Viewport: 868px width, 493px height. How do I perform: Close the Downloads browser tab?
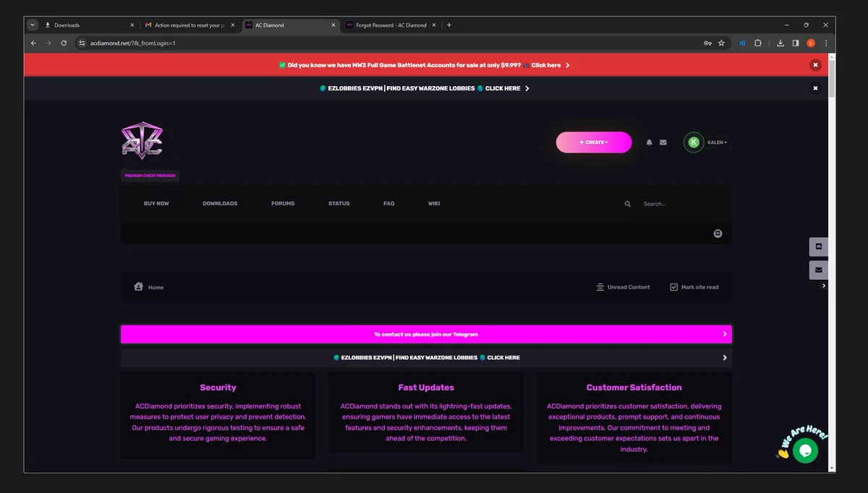point(132,25)
